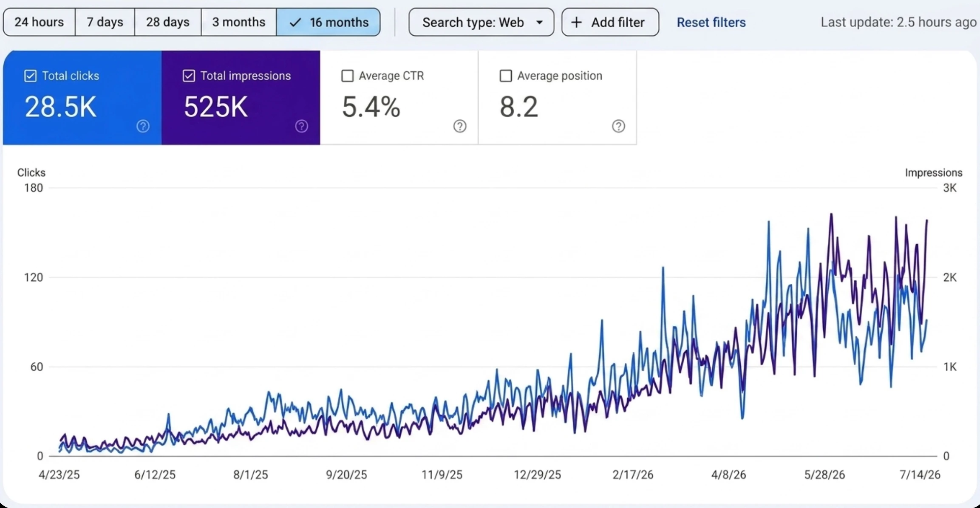Click the 4/23/25 date label
The image size is (980, 508).
pyautogui.click(x=59, y=474)
